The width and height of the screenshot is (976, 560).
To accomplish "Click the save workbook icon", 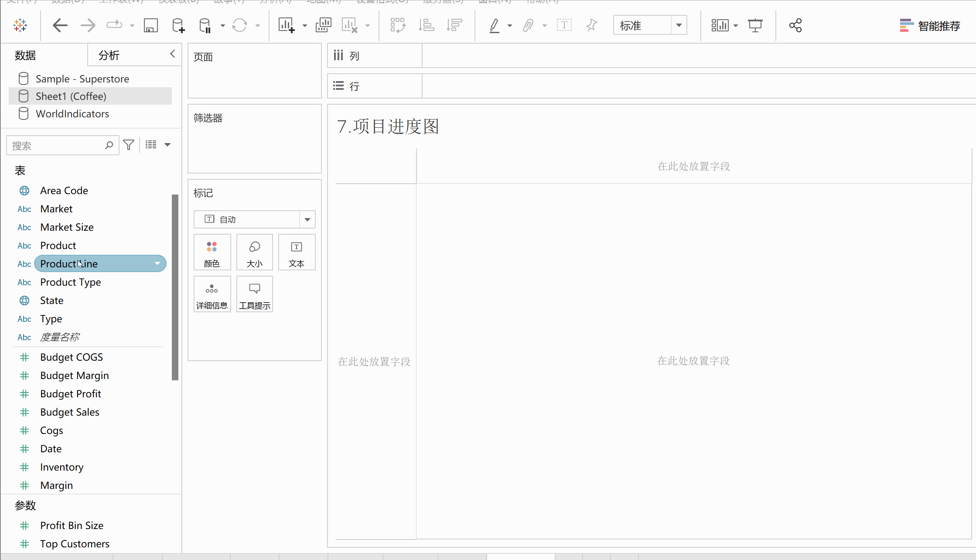I will point(150,25).
